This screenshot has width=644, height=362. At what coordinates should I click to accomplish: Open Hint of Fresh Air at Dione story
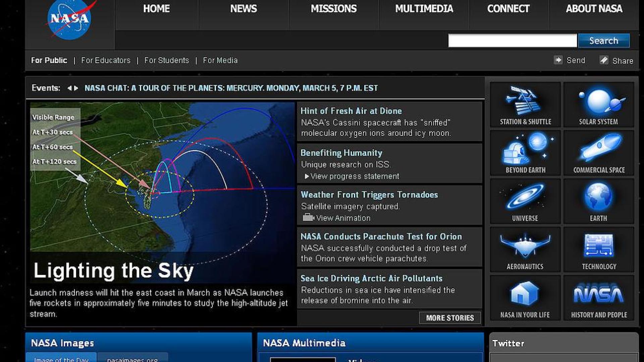tap(351, 111)
